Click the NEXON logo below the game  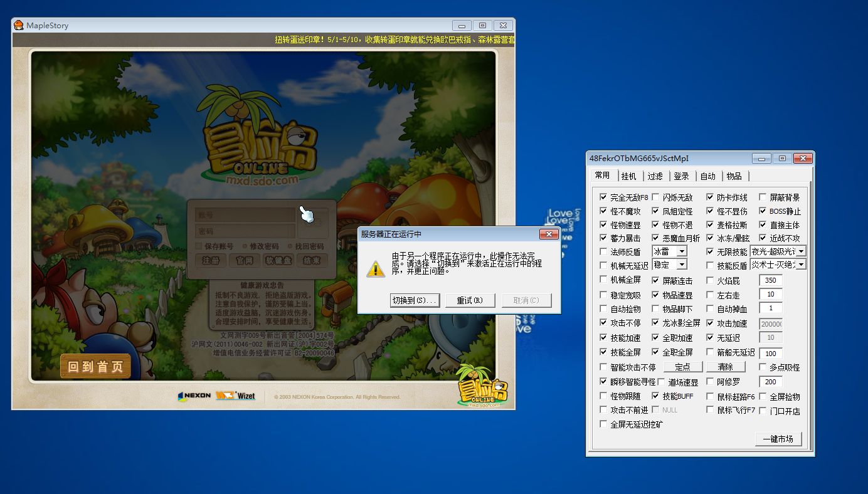[194, 396]
